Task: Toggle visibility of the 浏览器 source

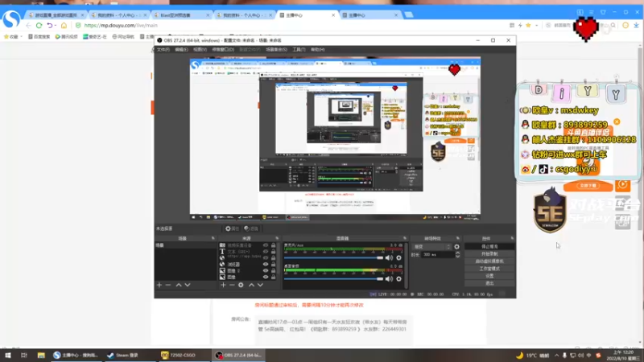Action: point(266,265)
